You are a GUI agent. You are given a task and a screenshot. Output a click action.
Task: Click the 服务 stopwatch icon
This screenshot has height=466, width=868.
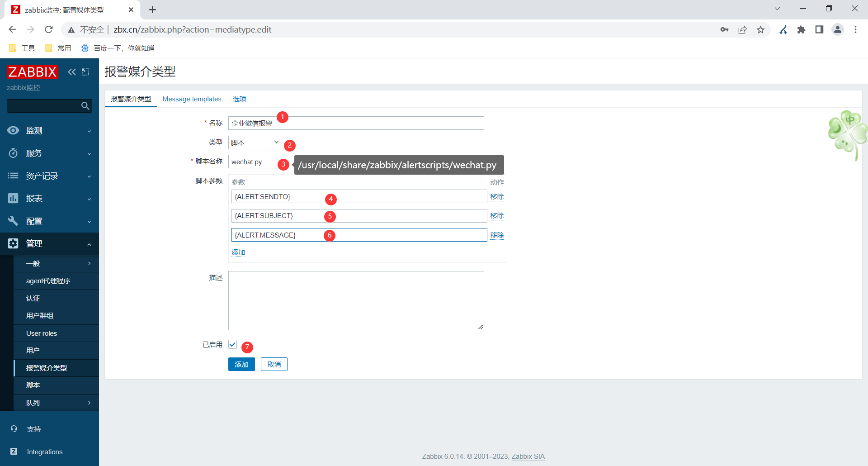pos(13,153)
